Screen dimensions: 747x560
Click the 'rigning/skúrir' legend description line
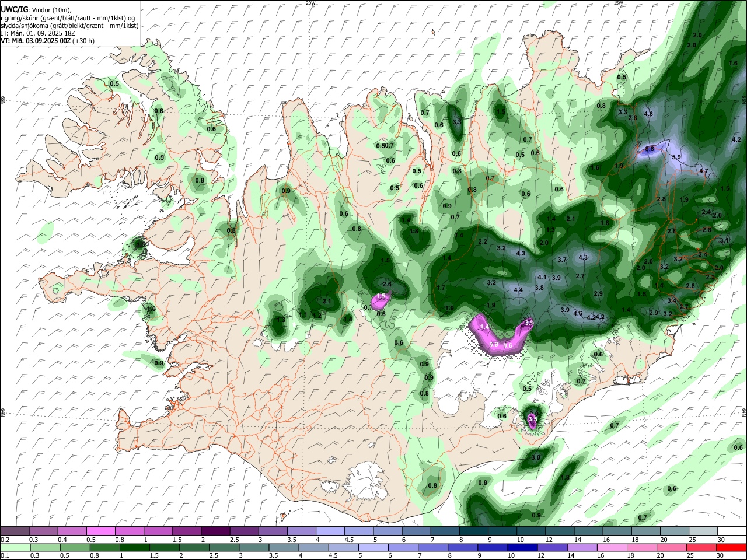68,18
